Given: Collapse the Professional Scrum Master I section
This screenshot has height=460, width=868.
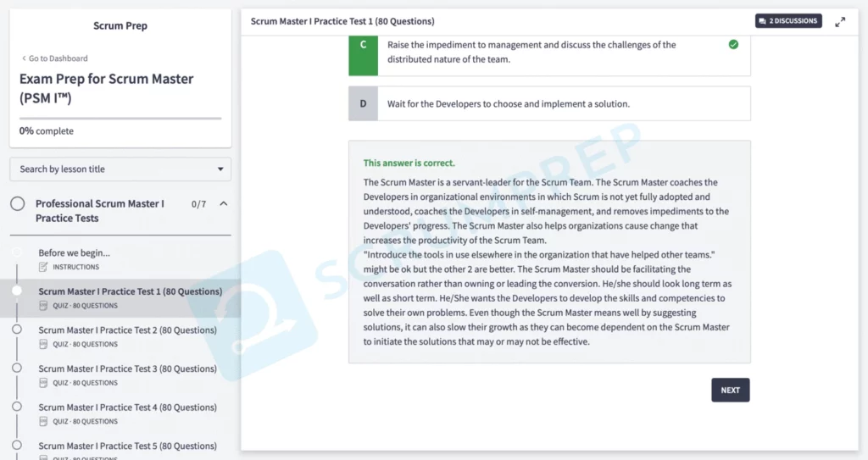Looking at the screenshot, I should click(223, 204).
